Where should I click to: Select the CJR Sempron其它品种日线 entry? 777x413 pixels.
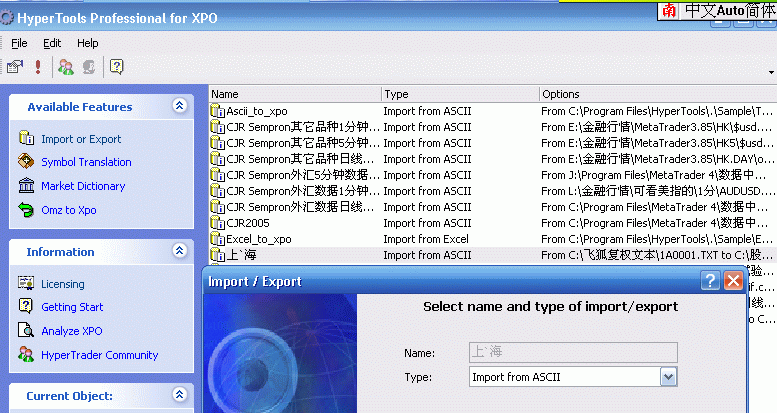(x=300, y=159)
